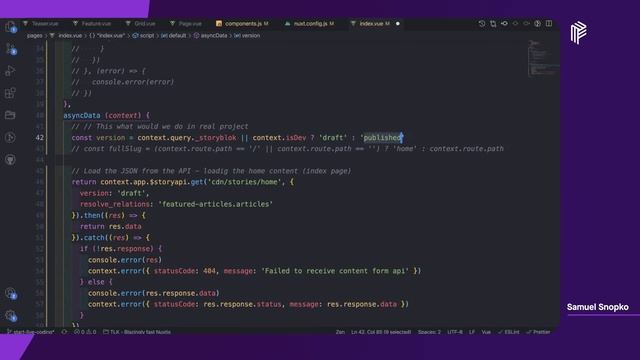Open the timeline clock icon in the activity bar
Image resolution: width=640 pixels, height=360 pixels.
pos(11,137)
